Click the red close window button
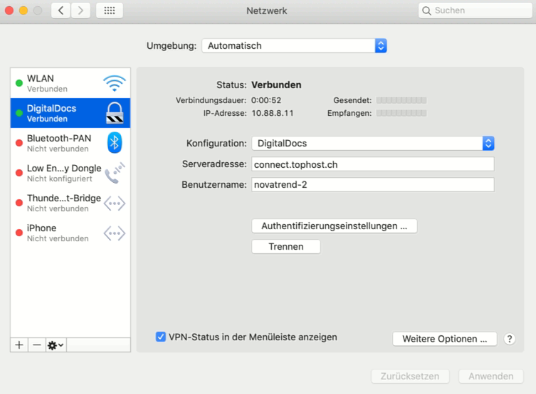This screenshot has height=394, width=536. [x=9, y=11]
